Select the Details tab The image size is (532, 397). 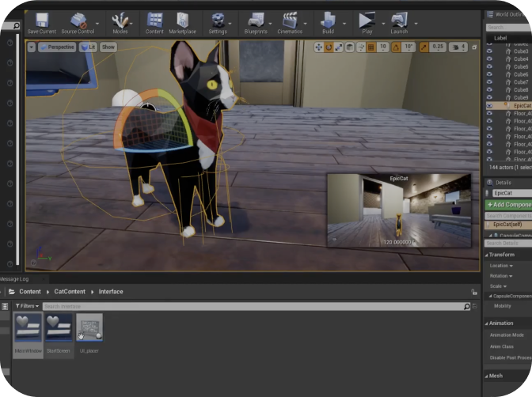[500, 183]
